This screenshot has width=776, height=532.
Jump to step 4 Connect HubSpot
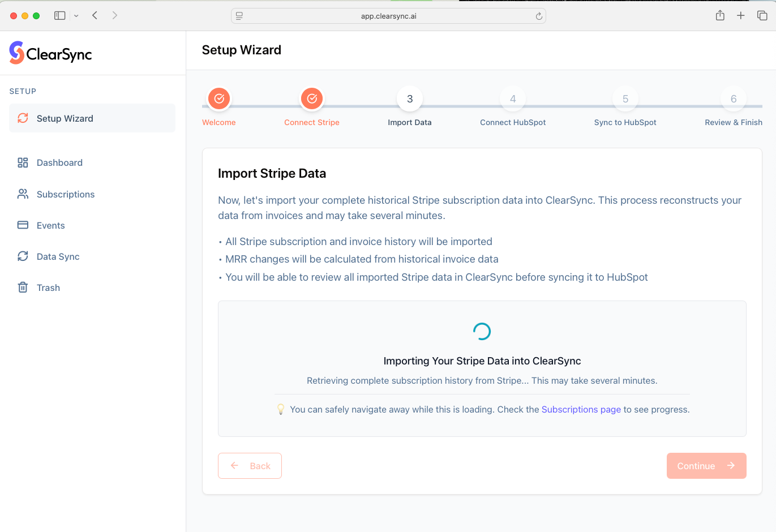coord(513,98)
